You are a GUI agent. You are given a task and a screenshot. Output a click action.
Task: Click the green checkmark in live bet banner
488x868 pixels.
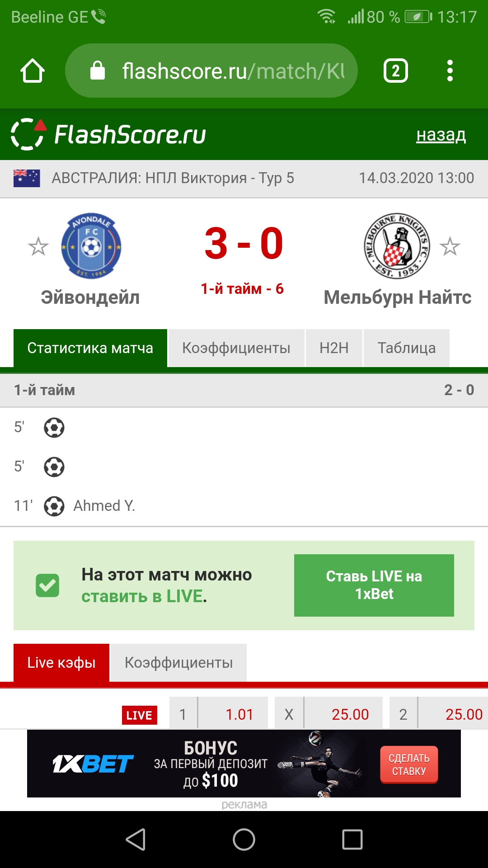pos(47,585)
